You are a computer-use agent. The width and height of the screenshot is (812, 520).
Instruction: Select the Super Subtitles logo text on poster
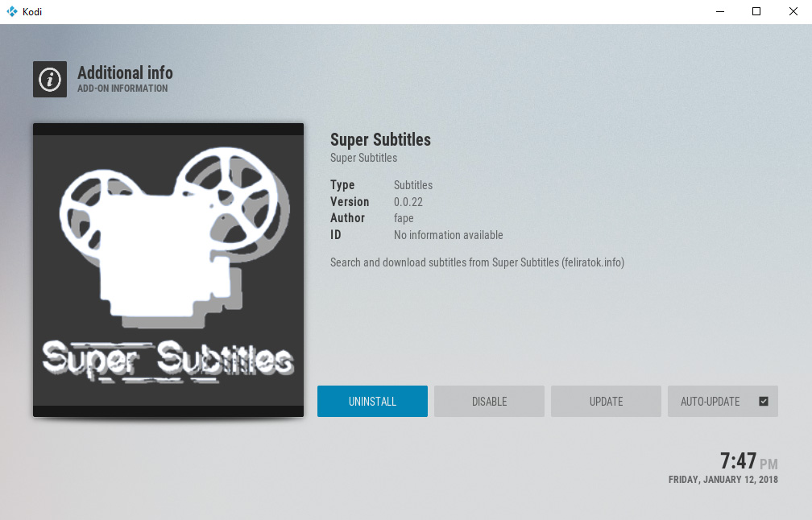(168, 360)
